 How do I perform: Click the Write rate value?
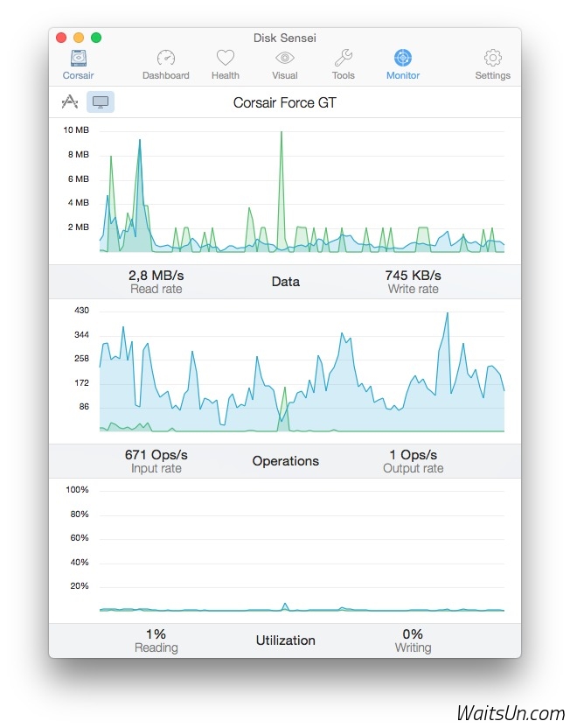[x=414, y=276]
